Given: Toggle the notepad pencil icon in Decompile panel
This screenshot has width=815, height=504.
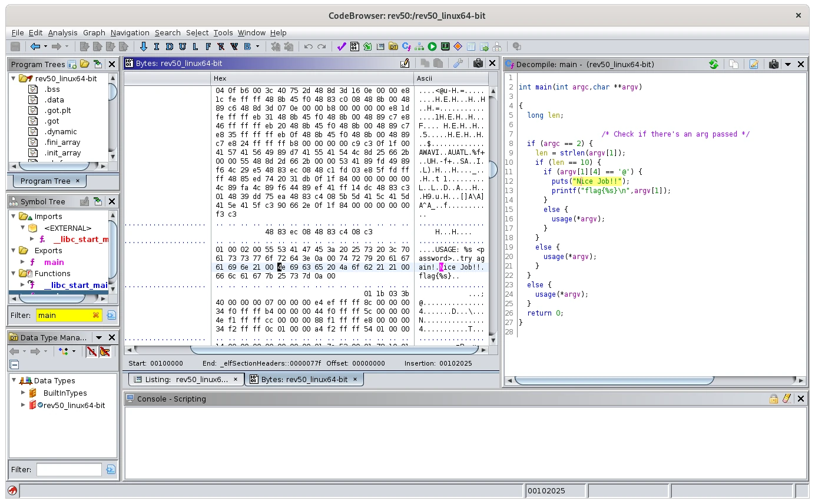Looking at the screenshot, I should pyautogui.click(x=754, y=64).
